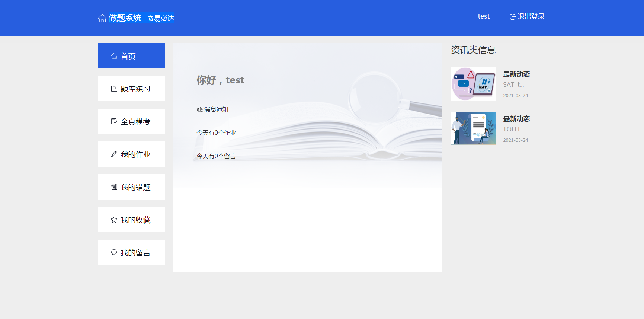The width and height of the screenshot is (644, 319).
Task: Open the 今天有0个留言 notification
Action: 216,156
